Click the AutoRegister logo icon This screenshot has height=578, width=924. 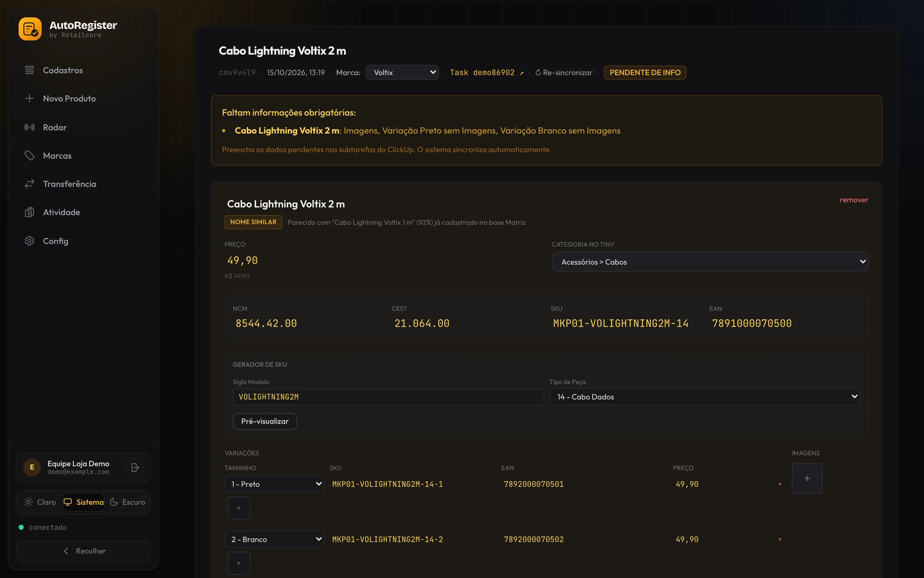pyautogui.click(x=30, y=29)
